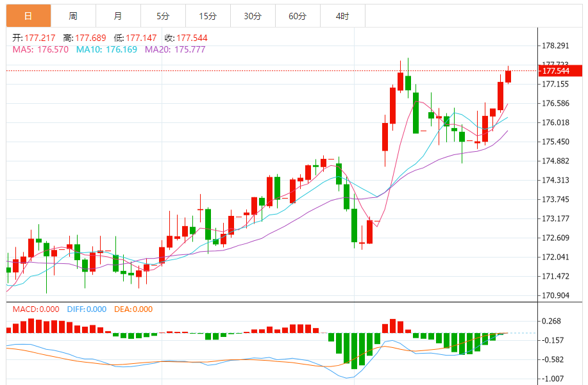Select the 15分 timeframe tab
This screenshot has height=385, width=588.
click(x=208, y=16)
